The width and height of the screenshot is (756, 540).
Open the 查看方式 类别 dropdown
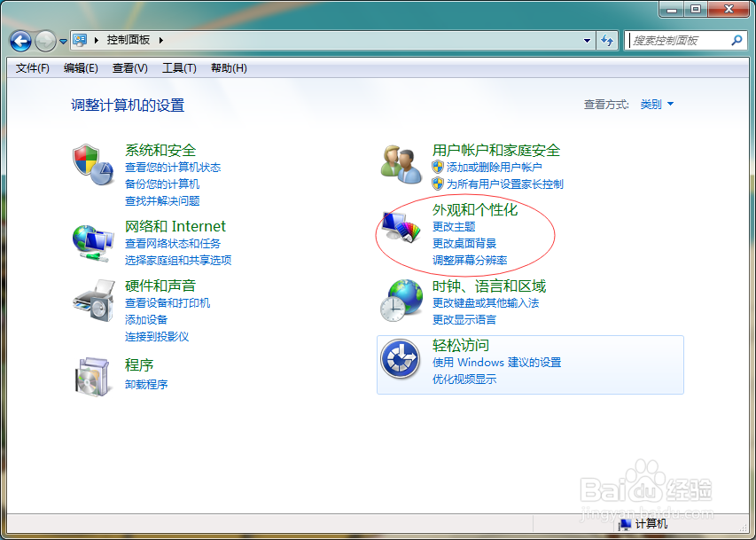657,104
